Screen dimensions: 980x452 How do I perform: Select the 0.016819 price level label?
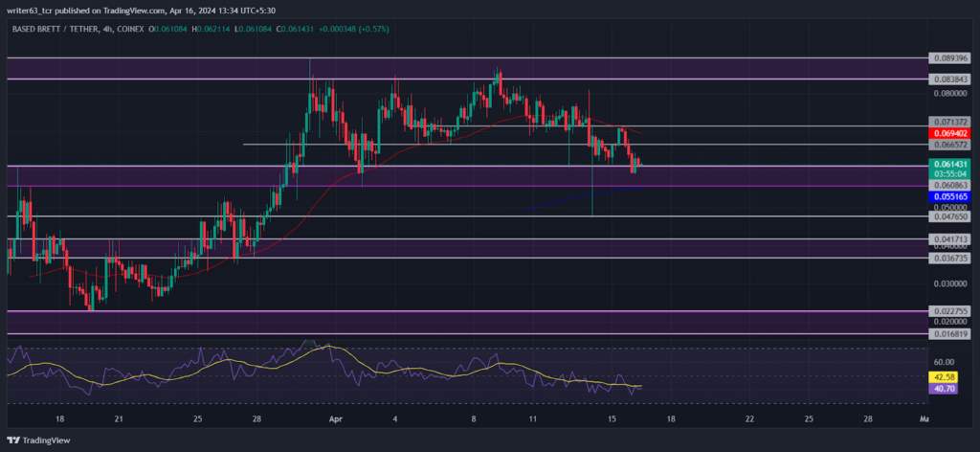(951, 334)
